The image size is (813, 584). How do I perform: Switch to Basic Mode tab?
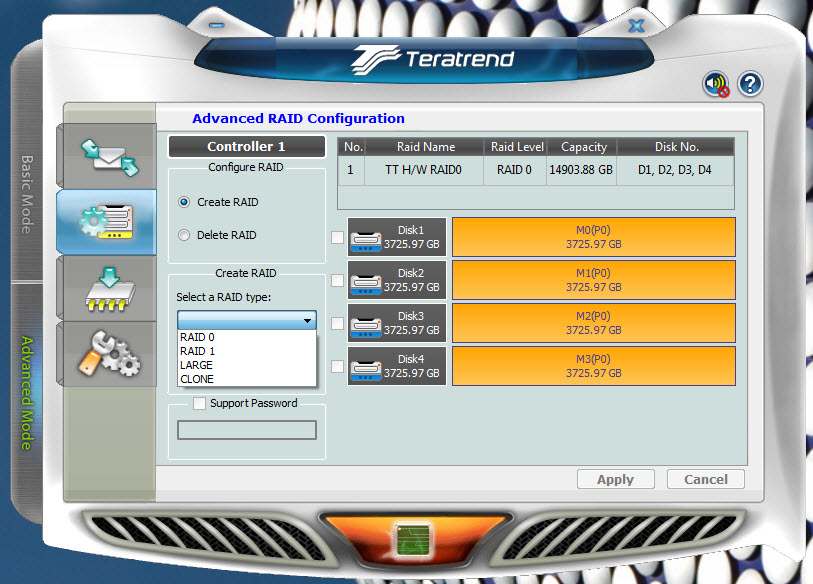(27, 194)
